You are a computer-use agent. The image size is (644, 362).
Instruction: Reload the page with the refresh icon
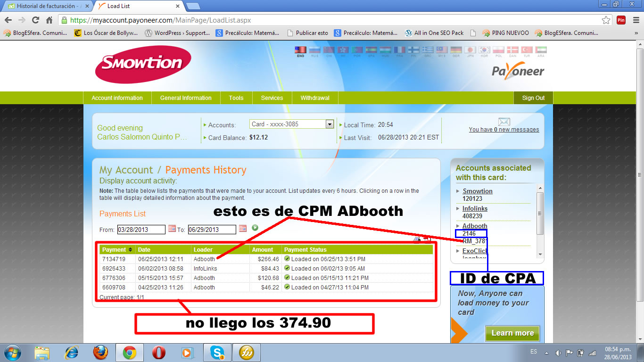point(35,20)
